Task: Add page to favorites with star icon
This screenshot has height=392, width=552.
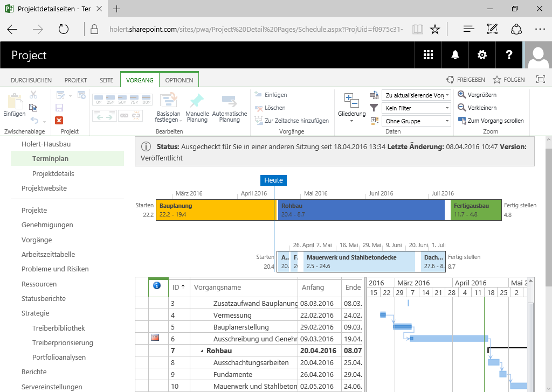Action: pyautogui.click(x=435, y=29)
